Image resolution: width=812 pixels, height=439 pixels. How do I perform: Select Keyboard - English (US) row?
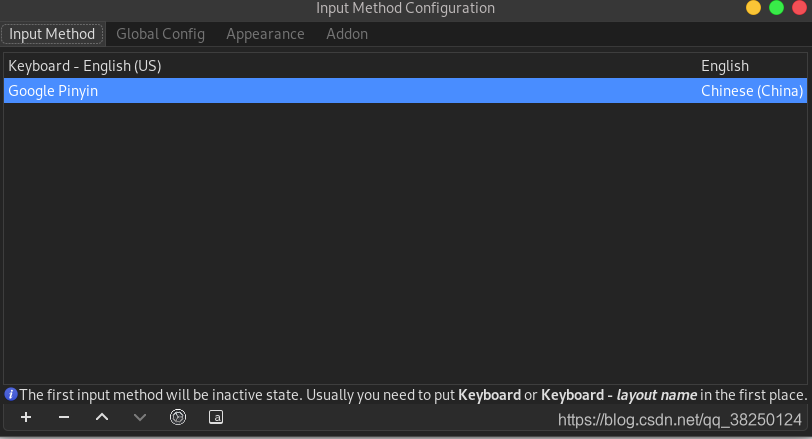click(405, 66)
